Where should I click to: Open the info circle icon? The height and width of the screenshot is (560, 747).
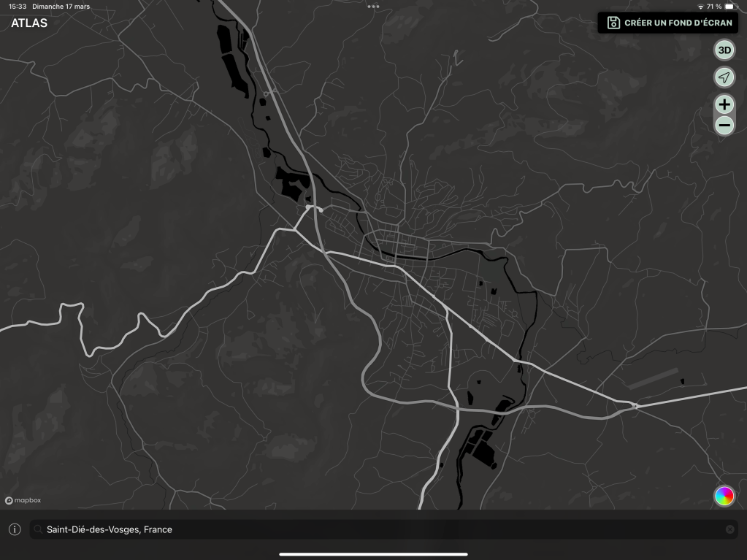pos(15,529)
